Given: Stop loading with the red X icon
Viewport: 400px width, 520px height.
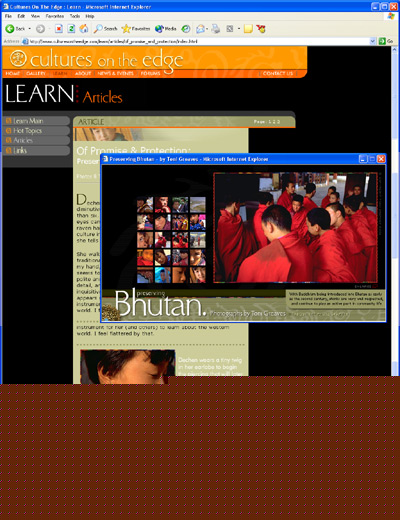Looking at the screenshot, I should point(59,29).
